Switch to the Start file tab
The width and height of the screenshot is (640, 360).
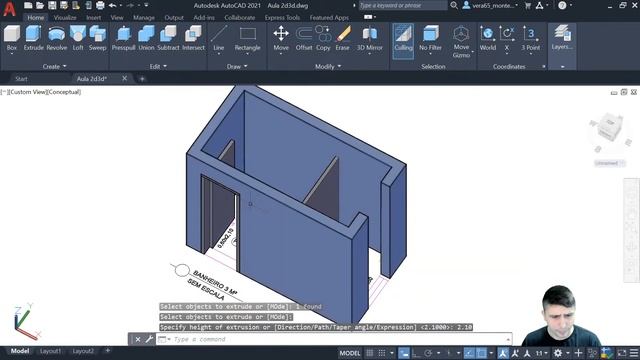pos(21,79)
